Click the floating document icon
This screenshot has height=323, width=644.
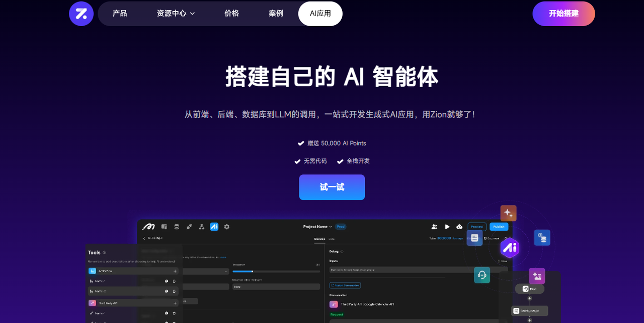tap(474, 238)
